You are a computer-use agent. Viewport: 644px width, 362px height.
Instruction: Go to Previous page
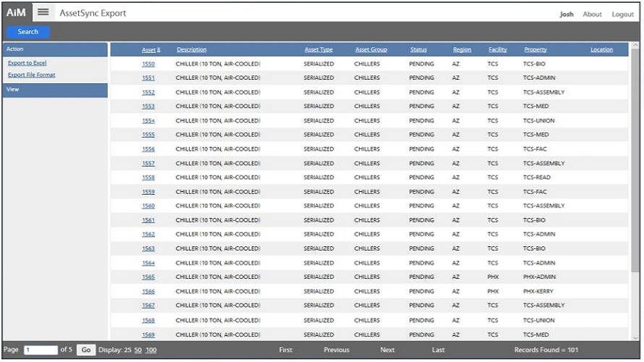[x=336, y=350]
